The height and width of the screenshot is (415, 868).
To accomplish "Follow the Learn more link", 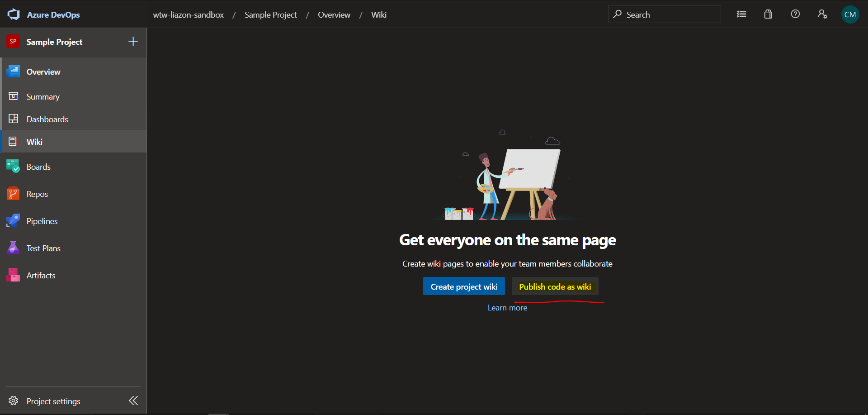I will coord(507,308).
